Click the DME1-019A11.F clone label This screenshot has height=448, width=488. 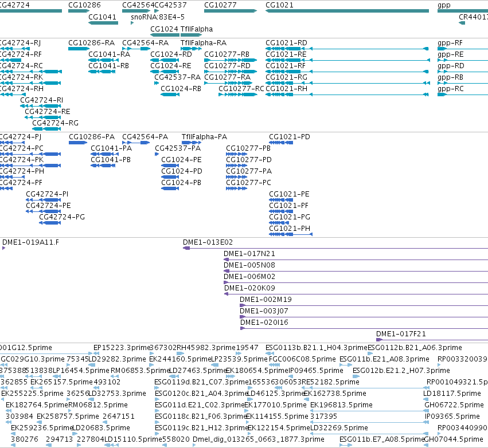click(x=30, y=242)
